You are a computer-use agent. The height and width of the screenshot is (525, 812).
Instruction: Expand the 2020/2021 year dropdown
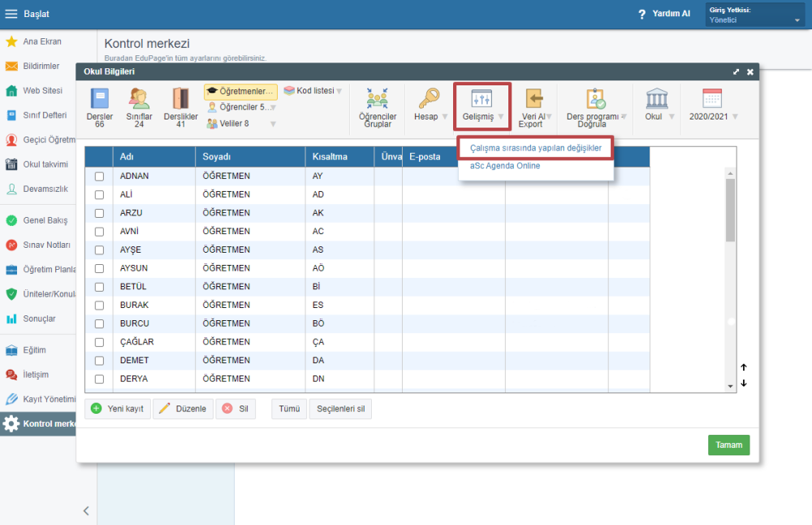coord(735,117)
